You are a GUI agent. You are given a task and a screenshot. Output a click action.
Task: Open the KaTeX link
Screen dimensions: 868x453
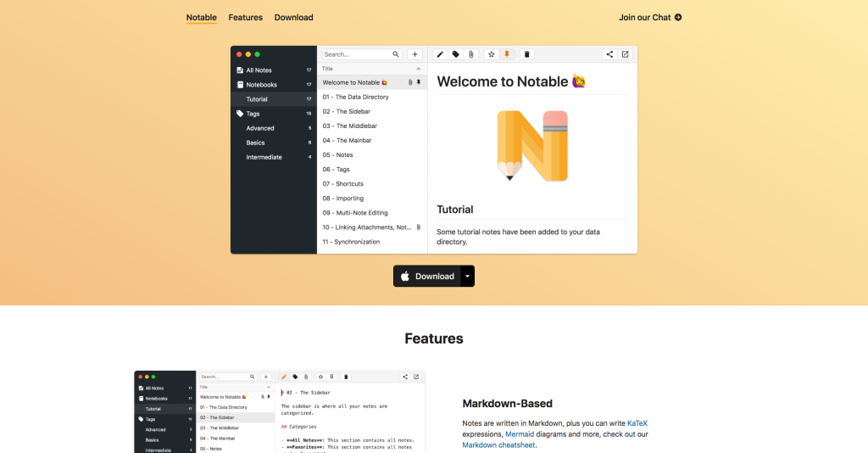tap(637, 423)
